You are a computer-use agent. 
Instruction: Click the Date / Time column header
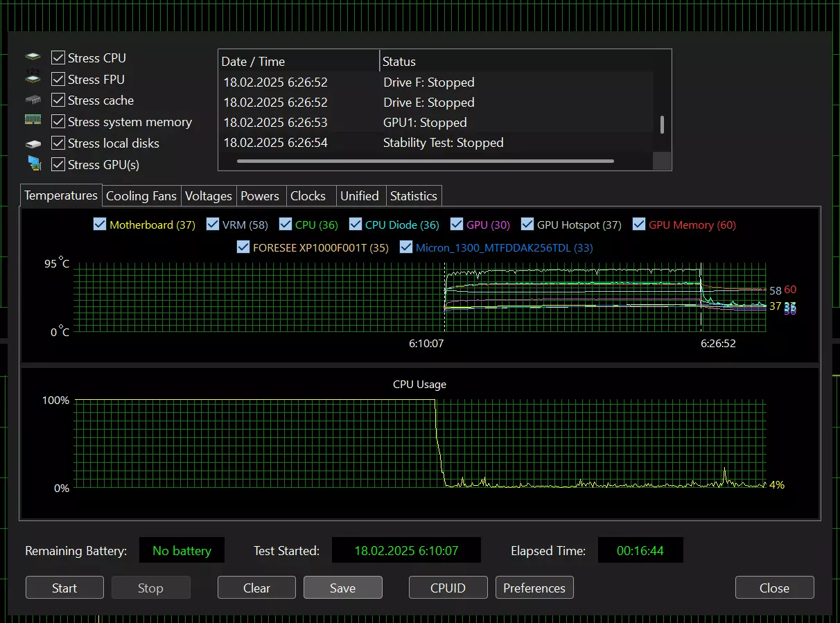click(299, 61)
